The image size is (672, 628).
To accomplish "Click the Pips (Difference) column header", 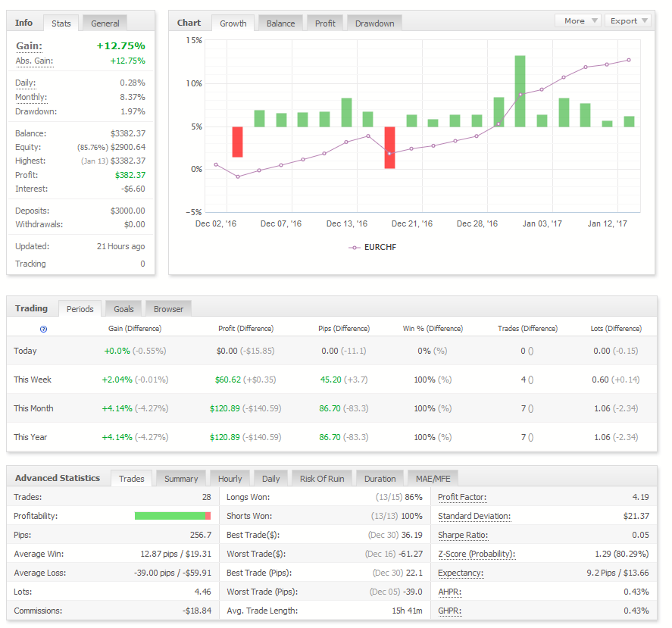I will click(344, 329).
